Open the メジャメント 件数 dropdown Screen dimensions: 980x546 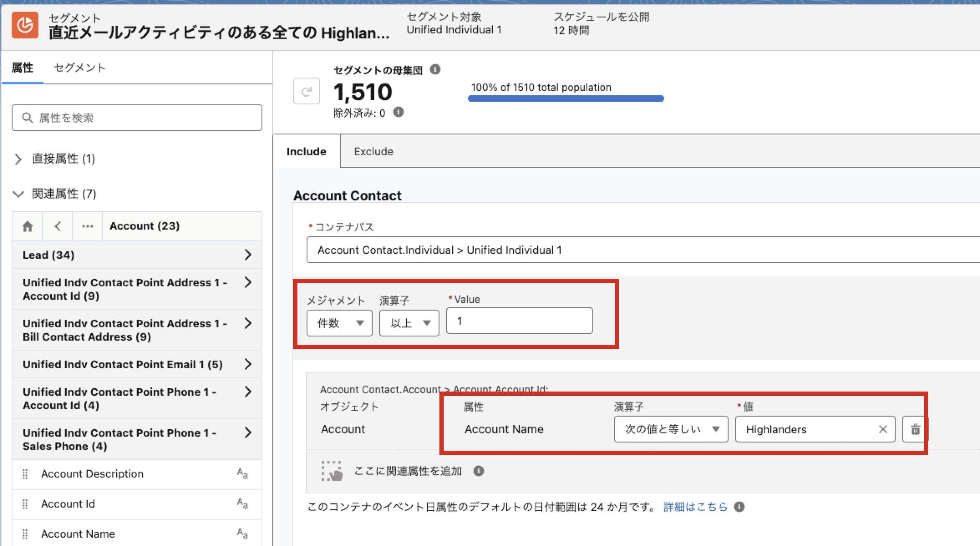[339, 323]
